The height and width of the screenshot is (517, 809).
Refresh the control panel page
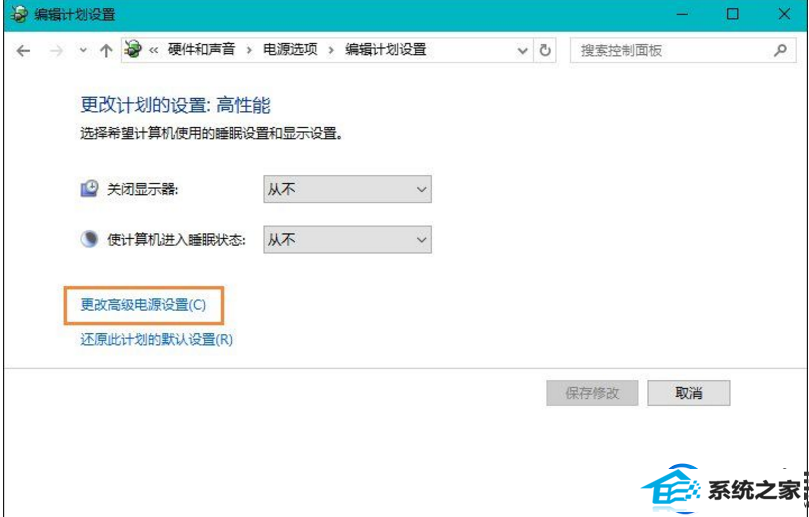pos(545,51)
